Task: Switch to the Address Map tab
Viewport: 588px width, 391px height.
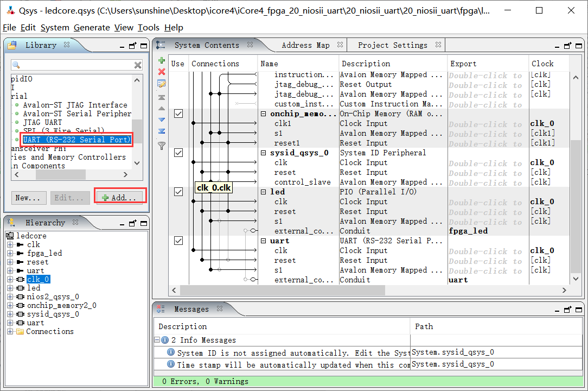Action: click(305, 45)
